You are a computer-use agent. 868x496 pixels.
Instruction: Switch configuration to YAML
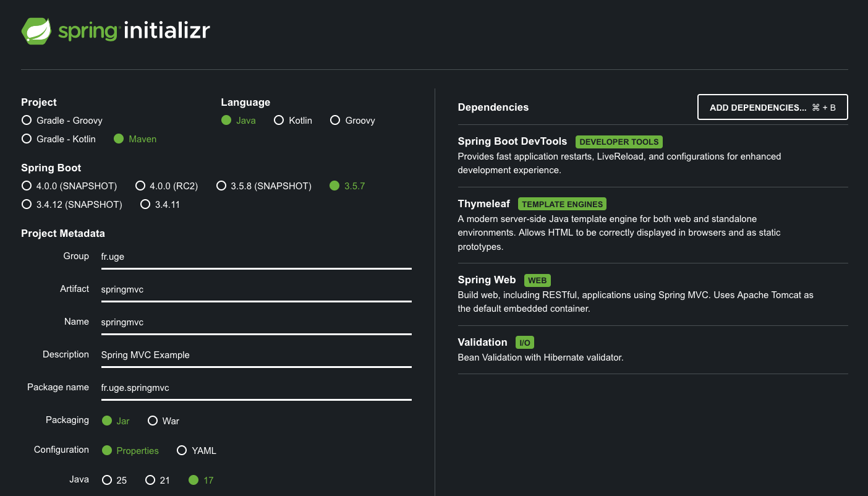[197, 451]
